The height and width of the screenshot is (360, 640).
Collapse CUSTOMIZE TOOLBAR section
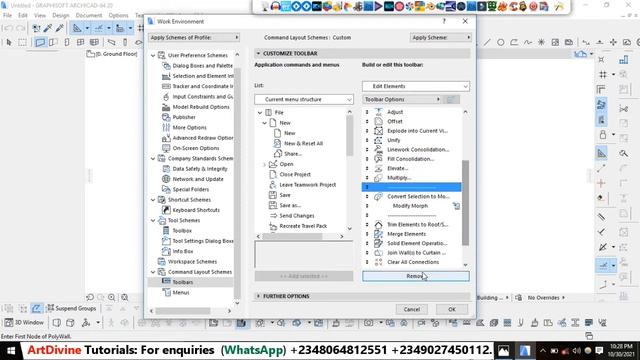pos(258,53)
